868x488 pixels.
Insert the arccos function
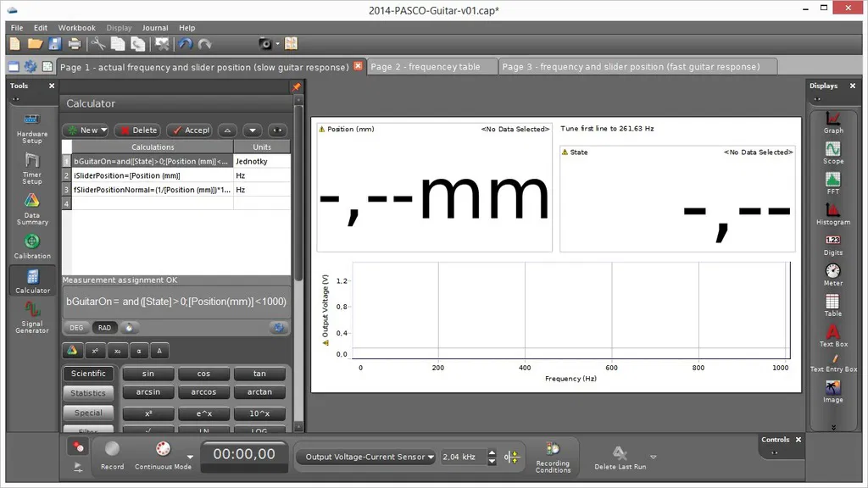coord(203,391)
